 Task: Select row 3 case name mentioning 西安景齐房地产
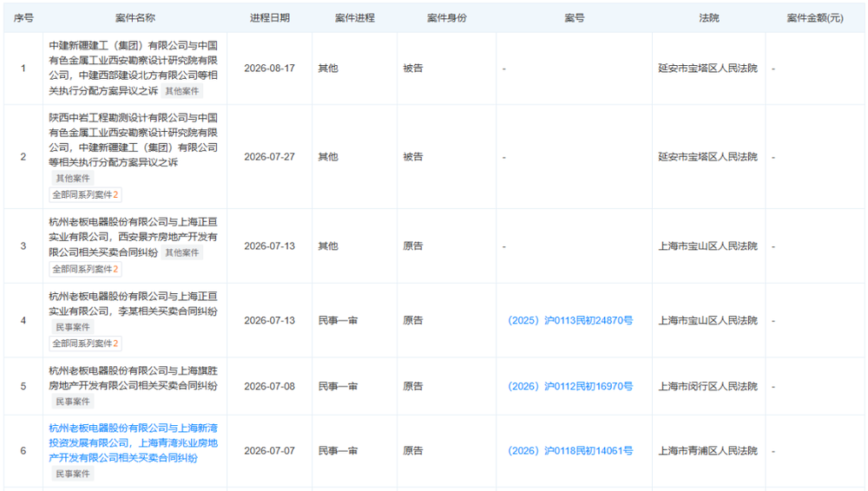tap(134, 237)
